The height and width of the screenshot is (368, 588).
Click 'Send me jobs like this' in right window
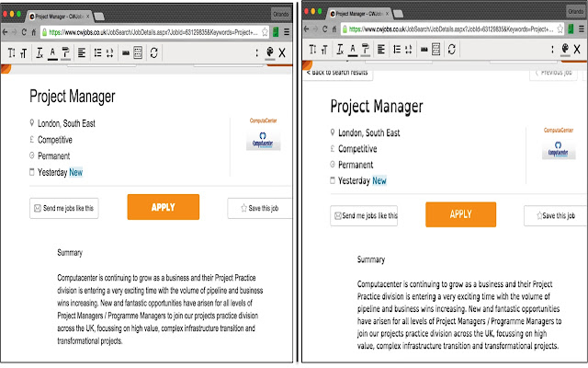[x=364, y=215]
